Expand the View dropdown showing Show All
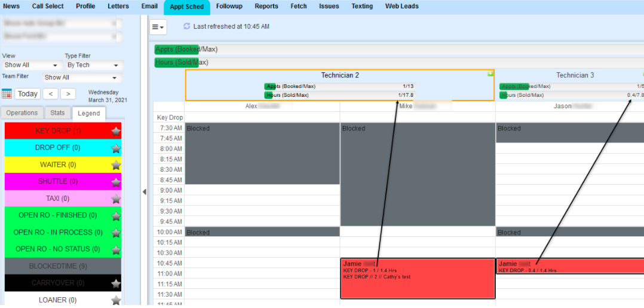The width and height of the screenshot is (644, 308). pos(32,65)
